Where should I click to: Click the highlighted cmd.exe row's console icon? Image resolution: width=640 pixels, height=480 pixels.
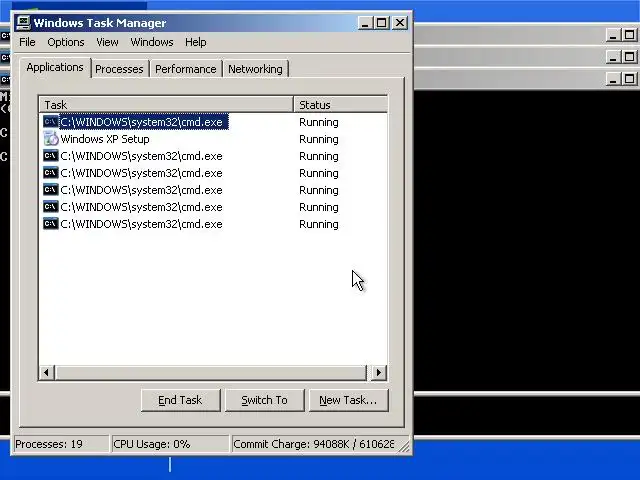coord(51,122)
